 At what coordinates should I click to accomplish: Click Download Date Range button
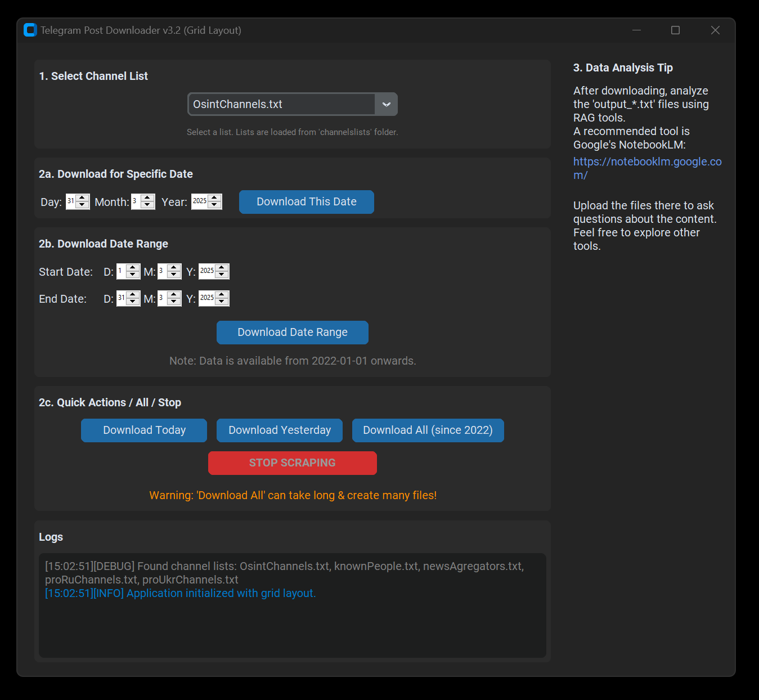(x=293, y=333)
